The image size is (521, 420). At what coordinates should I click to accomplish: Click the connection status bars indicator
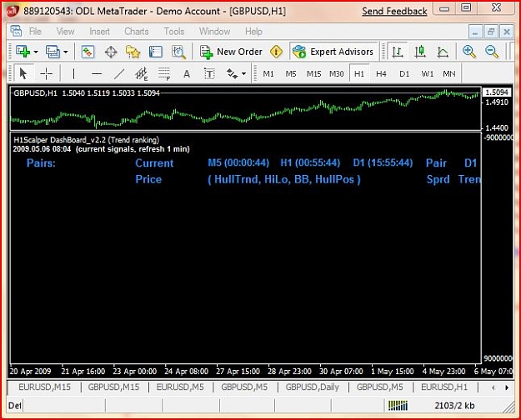click(398, 406)
